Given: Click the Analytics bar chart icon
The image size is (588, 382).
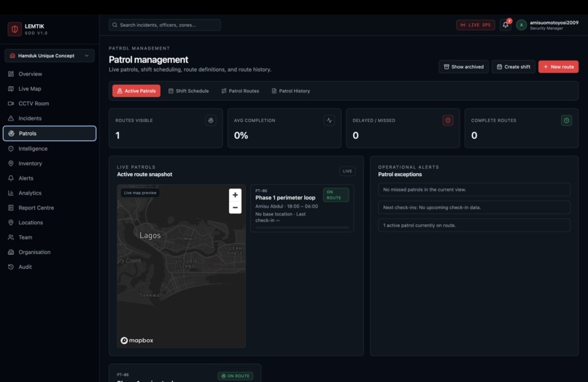Looking at the screenshot, I should point(11,193).
